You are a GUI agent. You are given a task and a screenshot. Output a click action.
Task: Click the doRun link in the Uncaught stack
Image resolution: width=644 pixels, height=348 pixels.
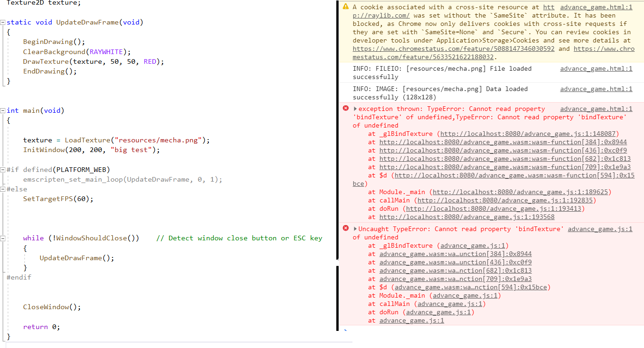pos(439,312)
